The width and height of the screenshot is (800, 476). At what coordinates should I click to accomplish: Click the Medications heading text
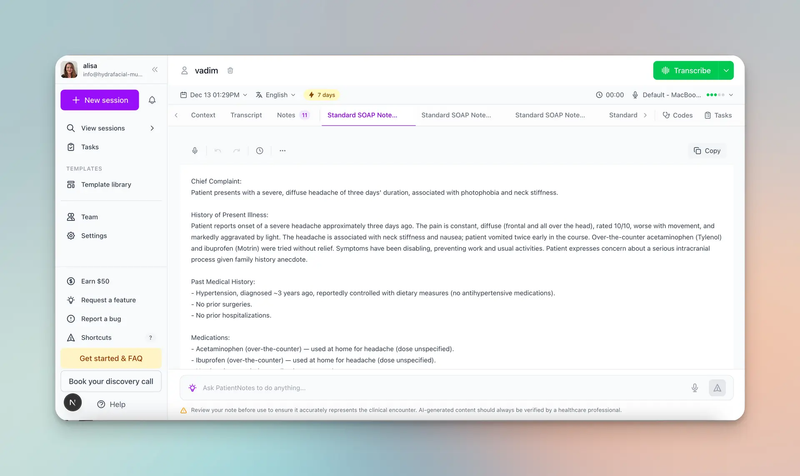(x=210, y=338)
